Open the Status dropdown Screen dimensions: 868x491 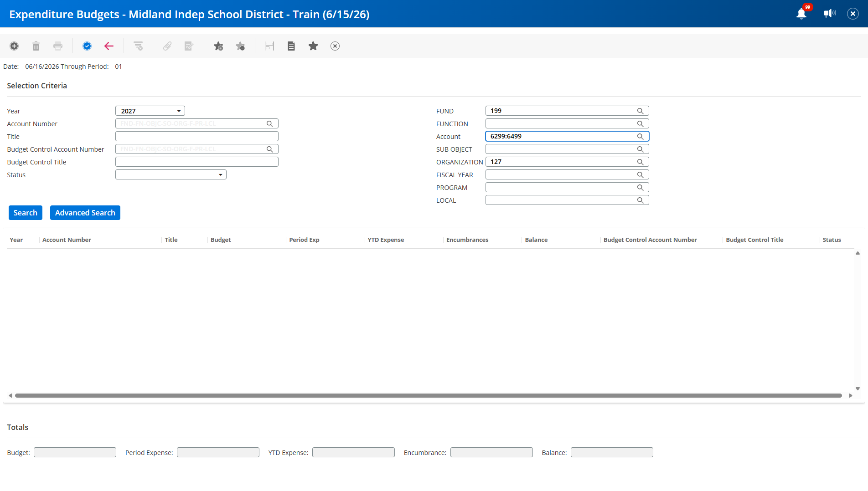[x=171, y=174]
